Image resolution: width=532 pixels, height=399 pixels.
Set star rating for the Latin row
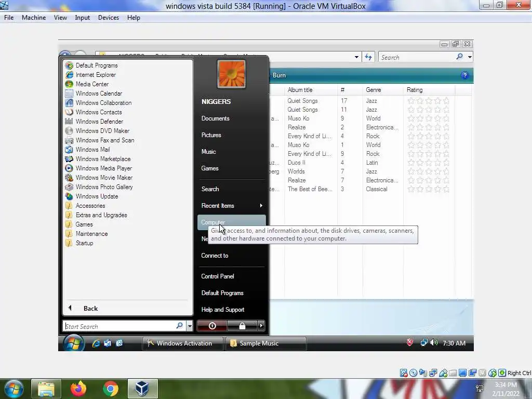[429, 163]
